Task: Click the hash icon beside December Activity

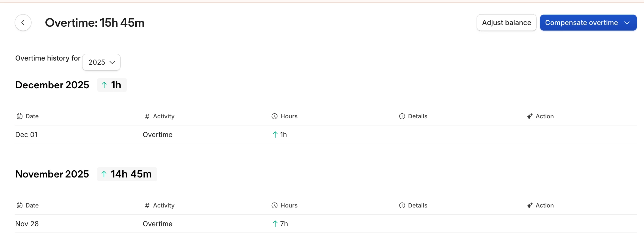Action: [147, 116]
